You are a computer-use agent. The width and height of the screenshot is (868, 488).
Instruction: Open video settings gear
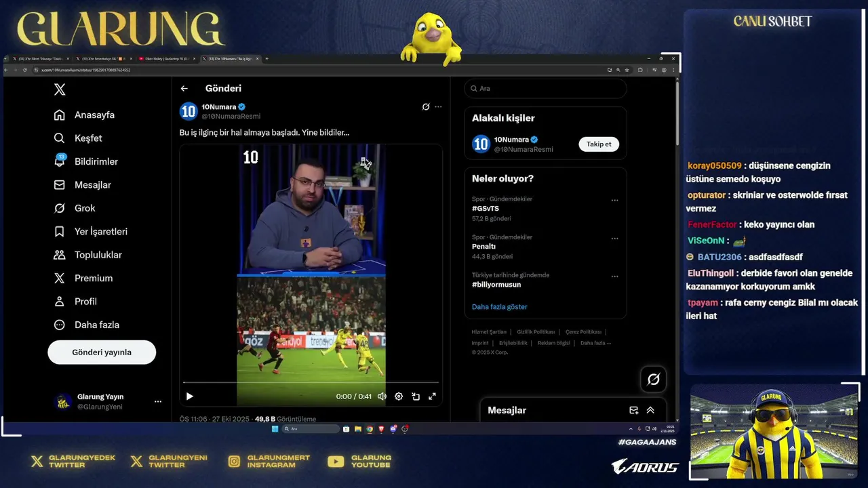click(399, 396)
